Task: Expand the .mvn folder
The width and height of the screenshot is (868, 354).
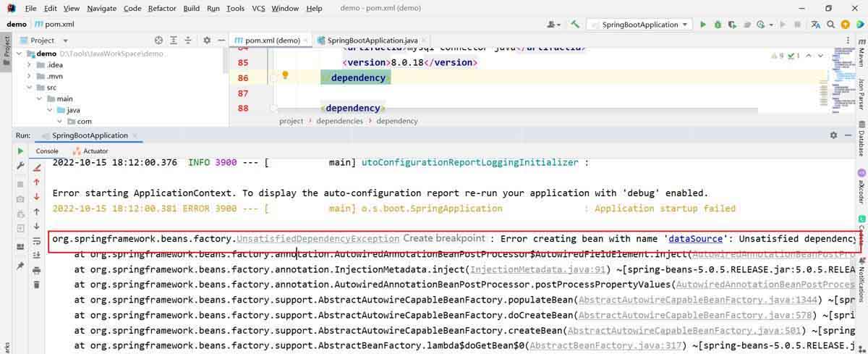Action: pos(29,76)
